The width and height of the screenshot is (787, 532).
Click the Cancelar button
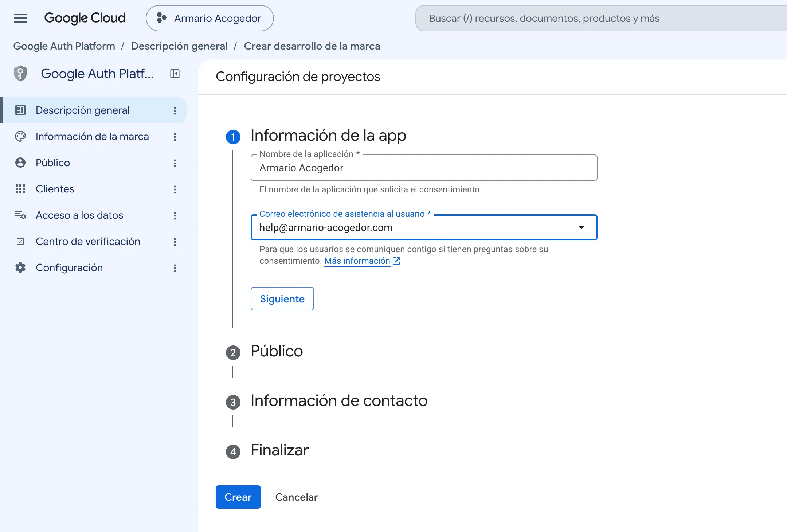pos(297,497)
